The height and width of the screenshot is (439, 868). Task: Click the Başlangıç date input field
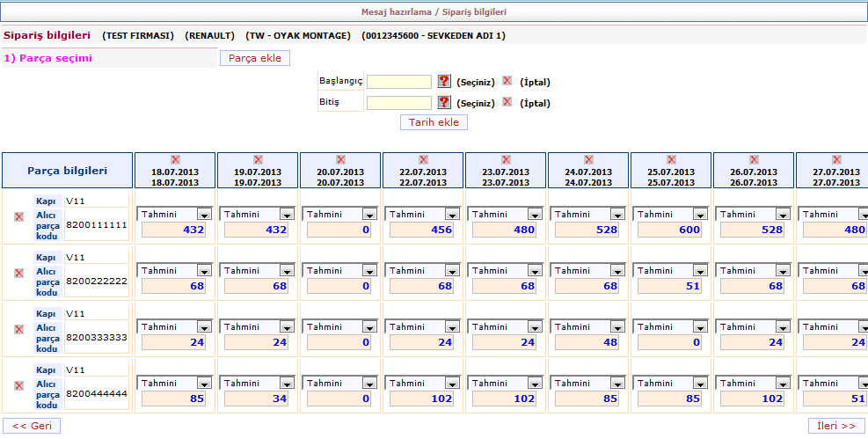coord(399,82)
